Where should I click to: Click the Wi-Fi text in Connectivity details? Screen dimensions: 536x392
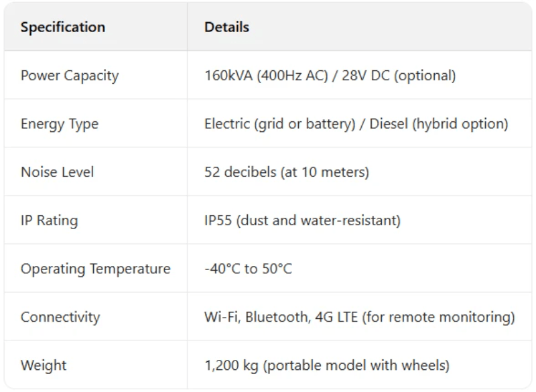(221, 317)
